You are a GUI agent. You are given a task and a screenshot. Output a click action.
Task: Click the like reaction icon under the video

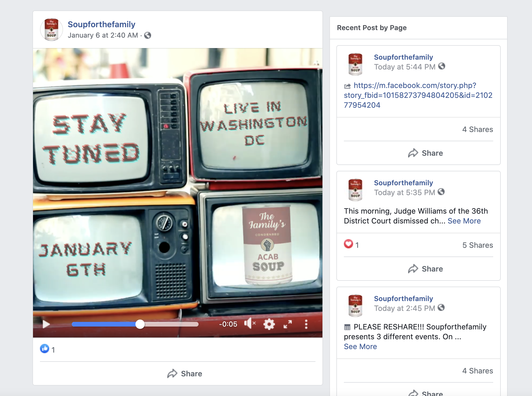coord(45,349)
